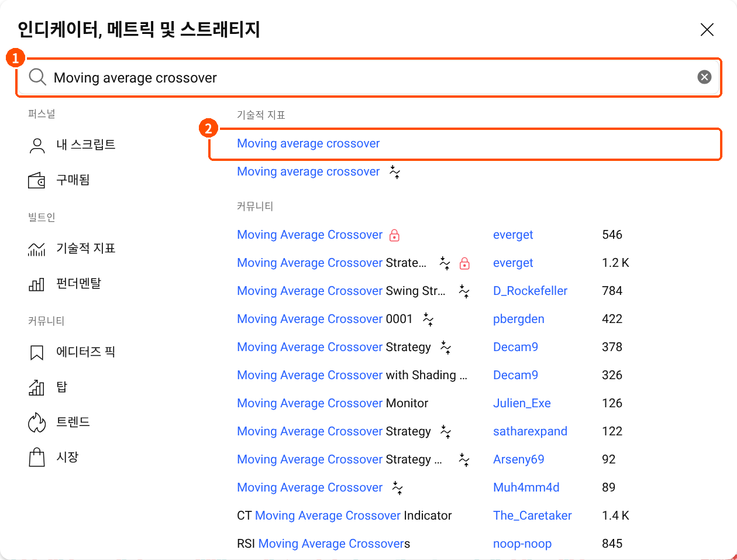Open Moving Average Crossover with Shading script
The image size is (737, 560).
[352, 375]
